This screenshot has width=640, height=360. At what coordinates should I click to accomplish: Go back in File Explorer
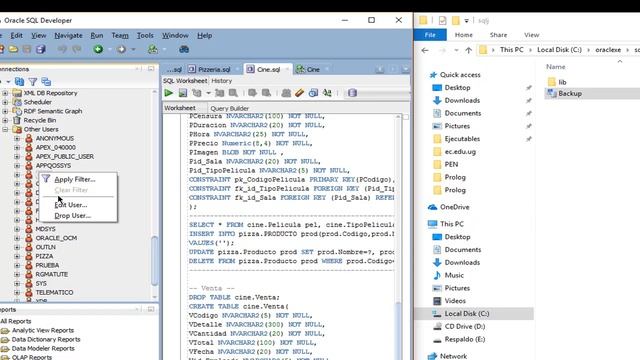click(x=425, y=50)
